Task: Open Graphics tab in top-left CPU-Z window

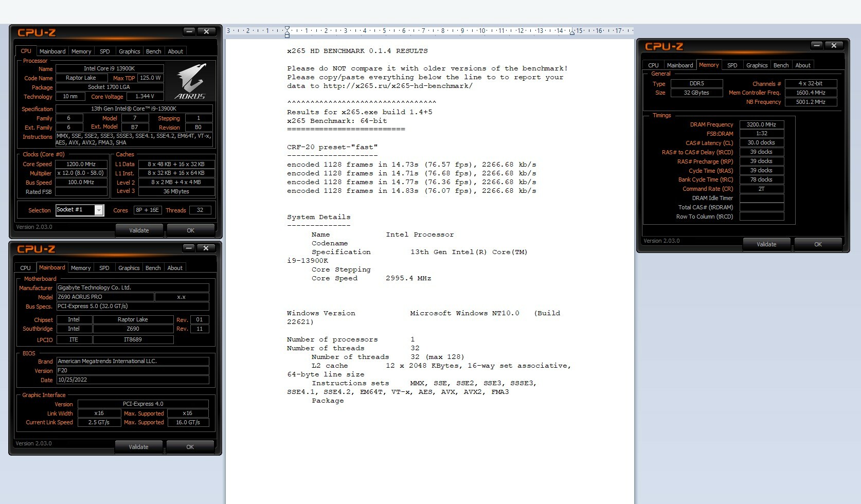Action: coord(129,51)
